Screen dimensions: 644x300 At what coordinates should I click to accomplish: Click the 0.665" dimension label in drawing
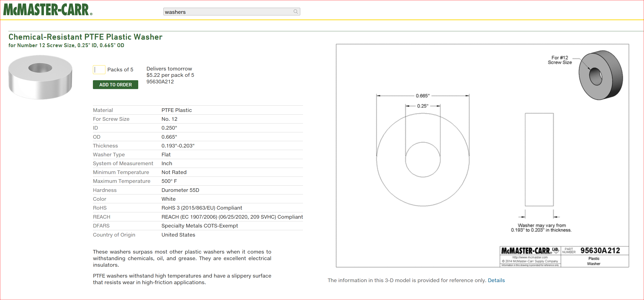(423, 96)
